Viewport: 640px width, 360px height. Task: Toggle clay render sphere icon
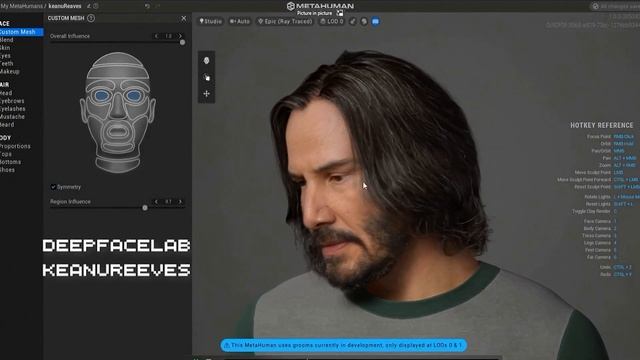(x=364, y=21)
